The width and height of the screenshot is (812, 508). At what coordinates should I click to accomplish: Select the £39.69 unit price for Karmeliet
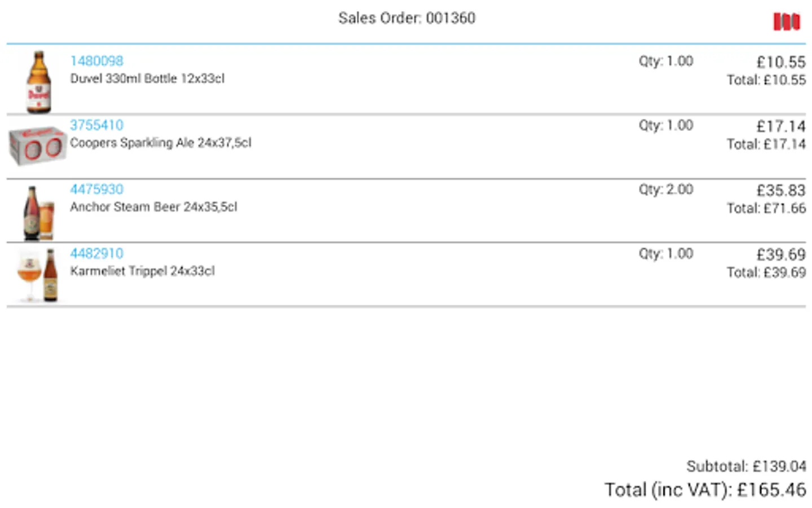coord(781,255)
